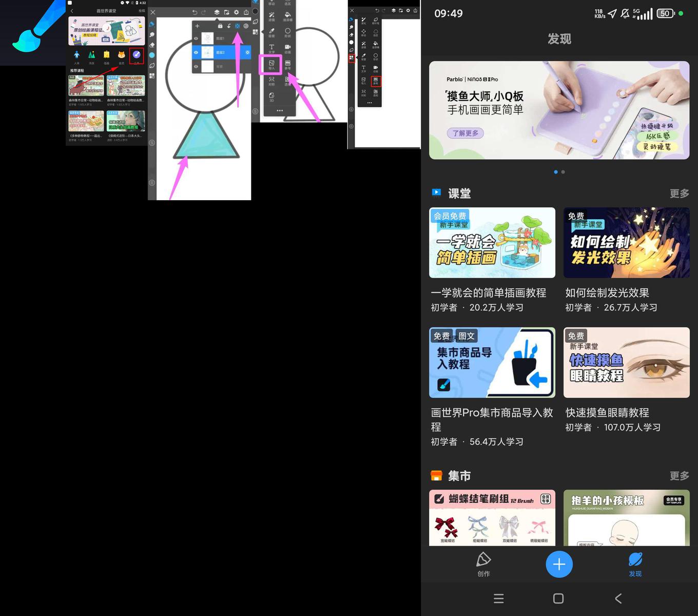The width and height of the screenshot is (698, 616).
Task: Tap the blue plus create button
Action: (559, 564)
